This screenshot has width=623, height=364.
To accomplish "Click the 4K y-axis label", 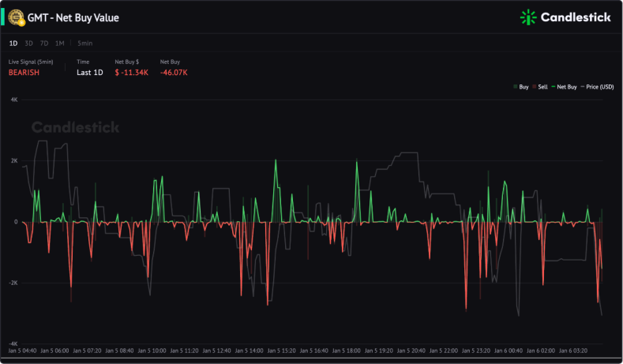I will [x=14, y=99].
